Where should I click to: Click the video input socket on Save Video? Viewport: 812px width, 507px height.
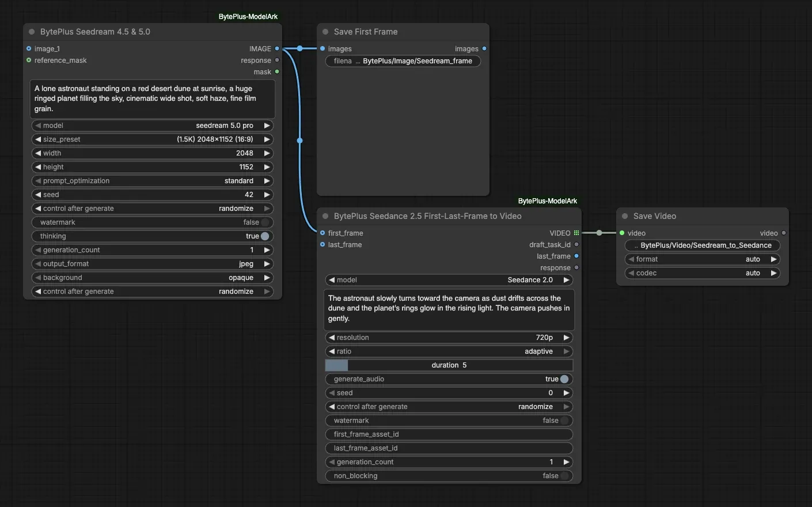click(x=622, y=233)
